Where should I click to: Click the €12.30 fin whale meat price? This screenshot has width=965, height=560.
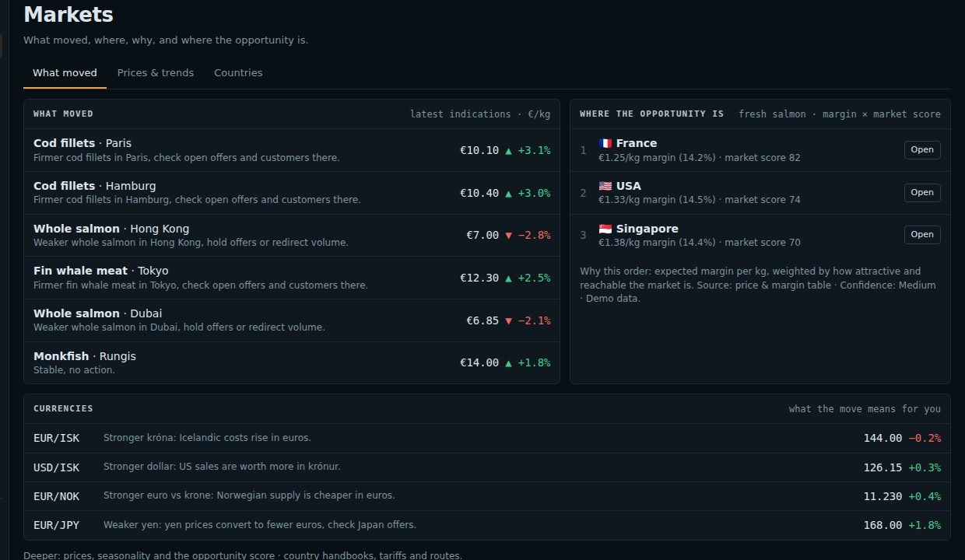(479, 278)
